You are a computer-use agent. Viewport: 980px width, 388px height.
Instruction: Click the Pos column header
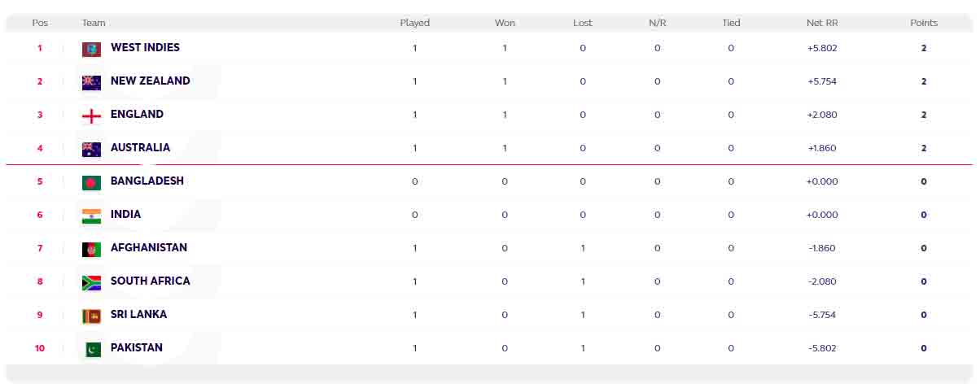(40, 23)
